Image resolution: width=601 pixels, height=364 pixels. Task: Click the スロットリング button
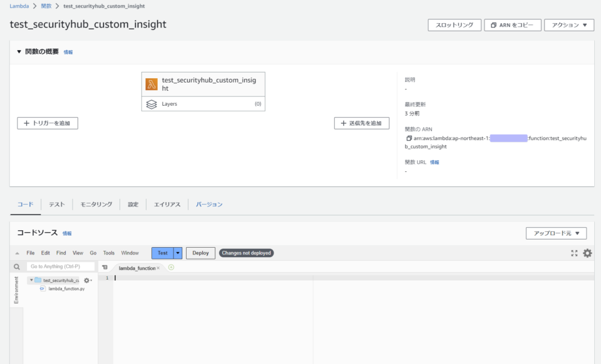[x=455, y=25]
